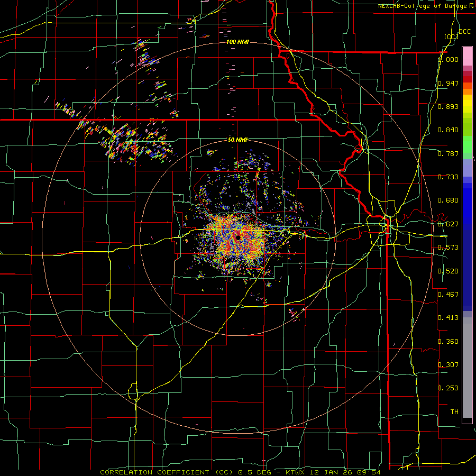Click the 0.627 legend value
476x476 pixels.
[x=448, y=224]
